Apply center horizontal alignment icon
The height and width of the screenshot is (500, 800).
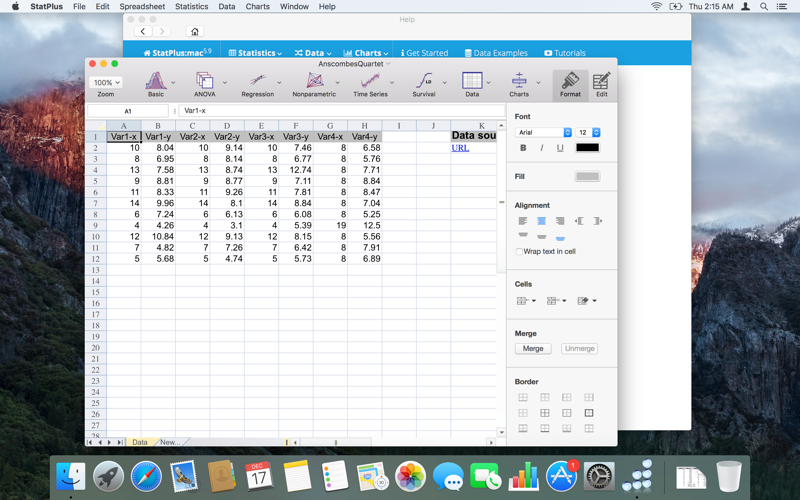pyautogui.click(x=541, y=221)
